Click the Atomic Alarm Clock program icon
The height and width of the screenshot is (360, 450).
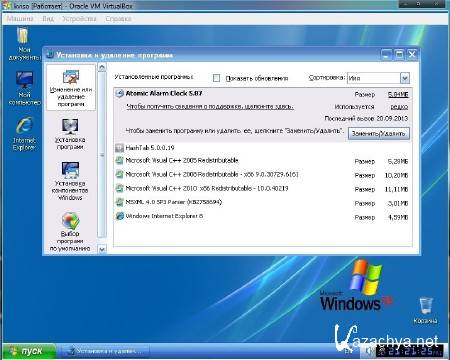click(119, 94)
